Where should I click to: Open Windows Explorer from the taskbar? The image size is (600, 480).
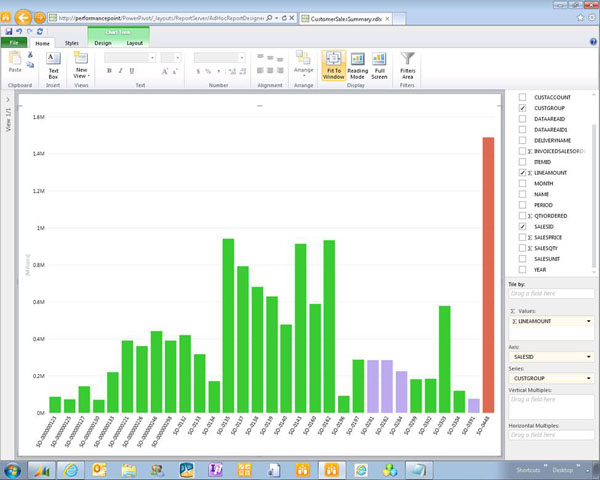[x=129, y=470]
